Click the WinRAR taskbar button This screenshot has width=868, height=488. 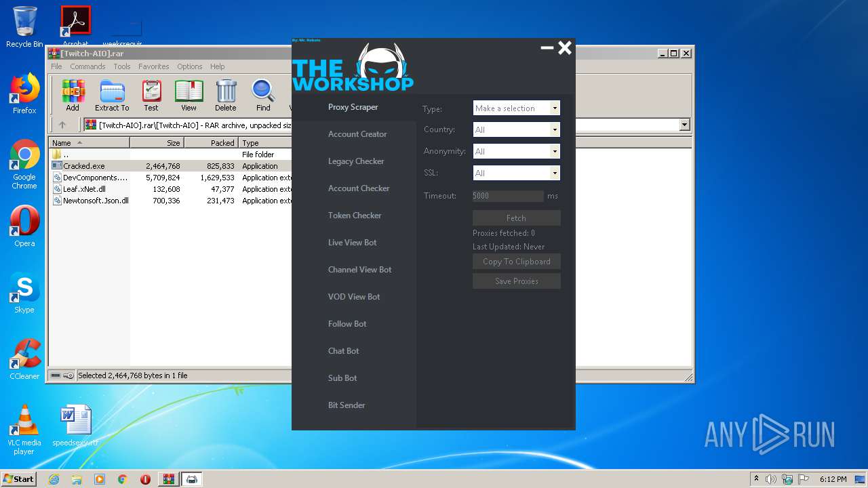pyautogui.click(x=168, y=479)
